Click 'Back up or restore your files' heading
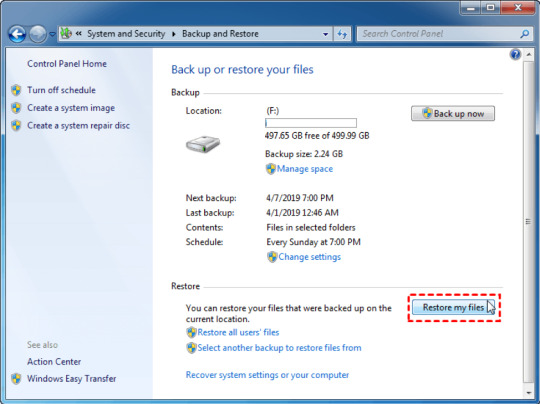Screen dimensions: 540x404 [242, 70]
